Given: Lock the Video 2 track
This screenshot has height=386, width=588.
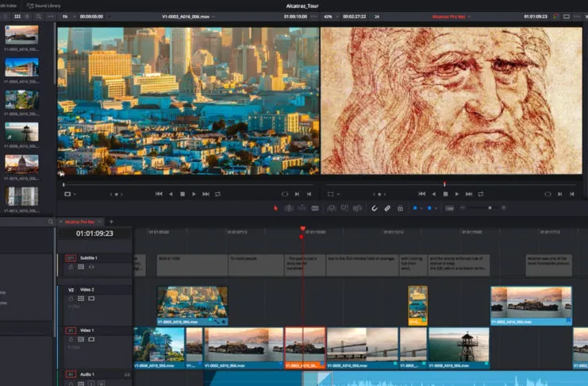Looking at the screenshot, I should click(x=70, y=298).
